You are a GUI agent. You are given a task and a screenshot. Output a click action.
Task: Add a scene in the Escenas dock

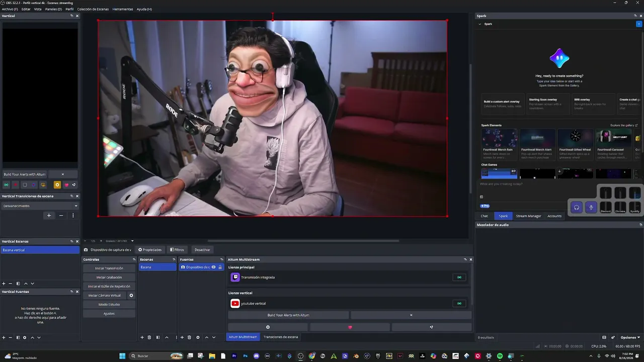pos(142,337)
